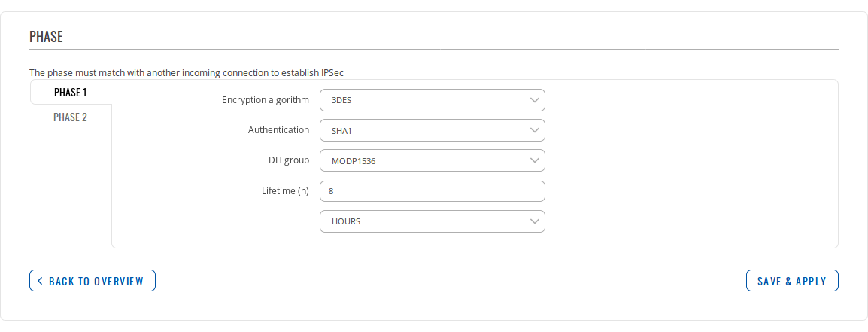Click the left arrow icon in Back button

(40, 281)
